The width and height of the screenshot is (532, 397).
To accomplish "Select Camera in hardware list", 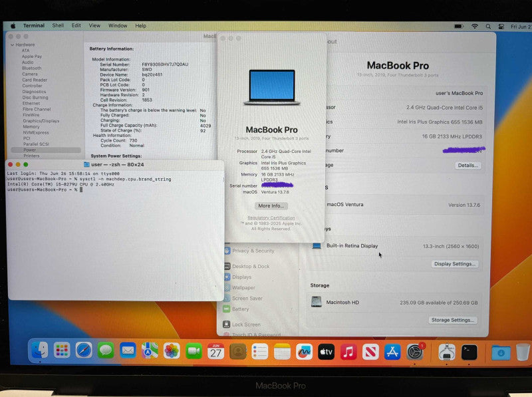I will pos(30,74).
